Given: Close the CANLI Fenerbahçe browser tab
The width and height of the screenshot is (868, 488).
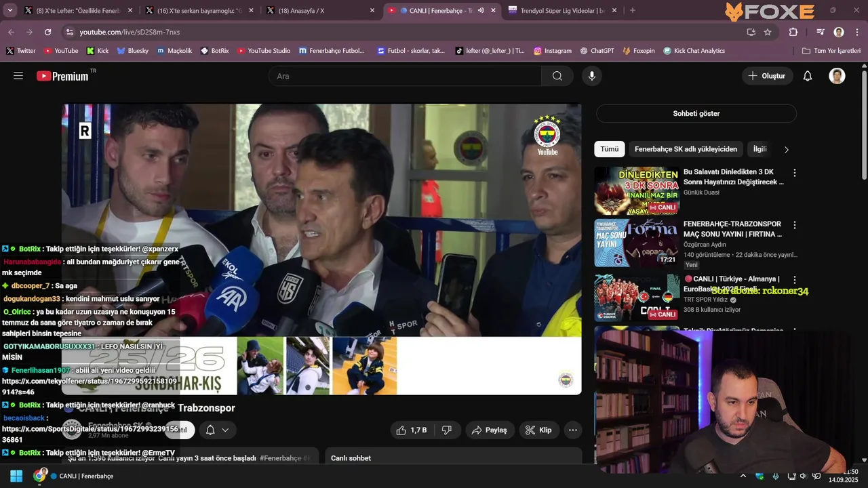Looking at the screenshot, I should [493, 10].
